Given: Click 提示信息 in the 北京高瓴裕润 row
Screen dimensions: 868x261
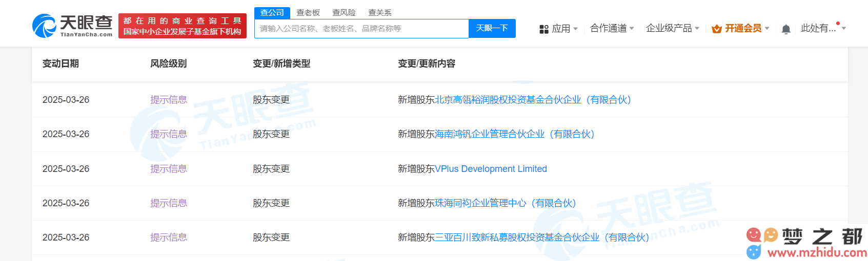Looking at the screenshot, I should pyautogui.click(x=168, y=100).
